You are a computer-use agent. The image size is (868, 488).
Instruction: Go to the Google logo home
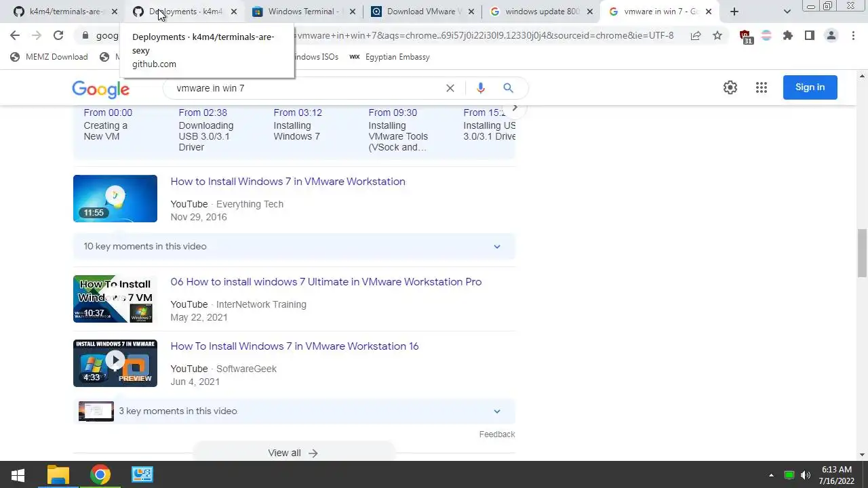point(100,89)
